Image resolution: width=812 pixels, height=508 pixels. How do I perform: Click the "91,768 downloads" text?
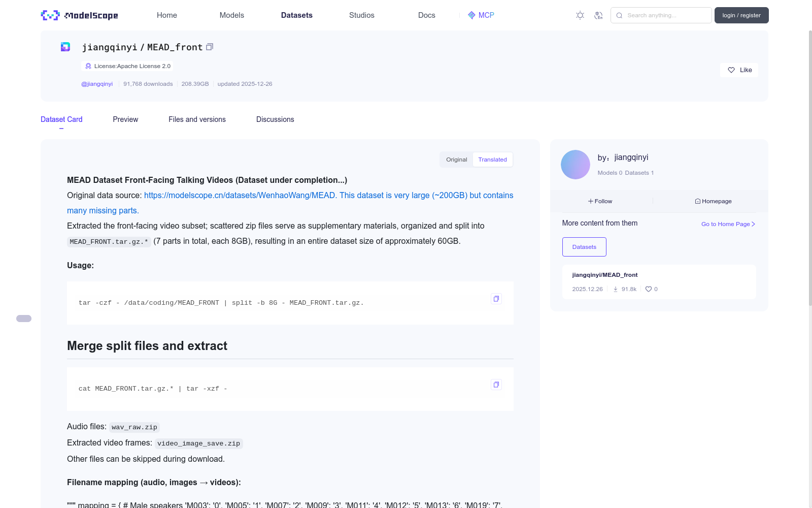tap(148, 84)
